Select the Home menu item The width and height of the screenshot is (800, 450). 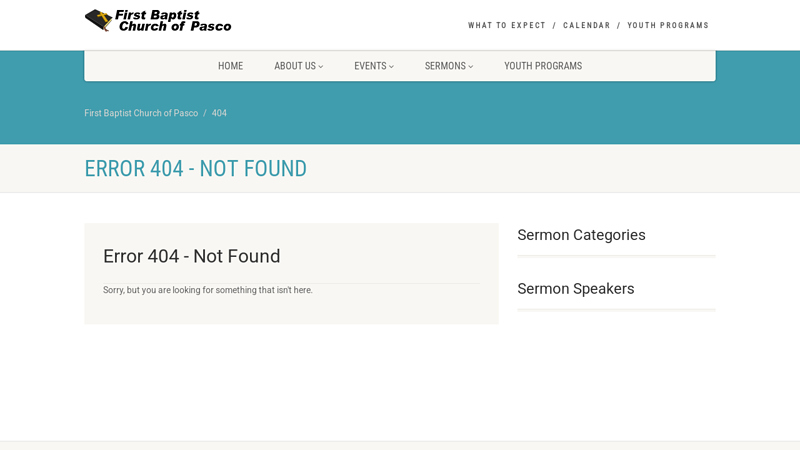point(230,66)
